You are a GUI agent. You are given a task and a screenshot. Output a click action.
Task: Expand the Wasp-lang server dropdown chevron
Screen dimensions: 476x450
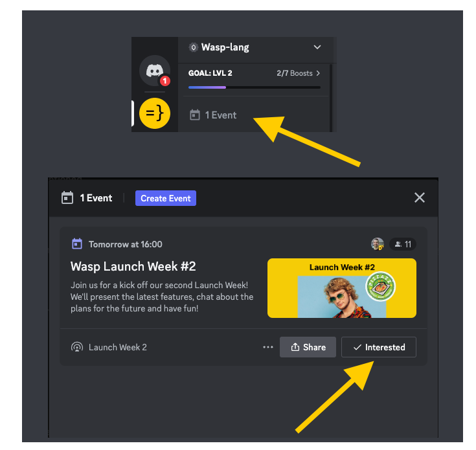pyautogui.click(x=317, y=47)
